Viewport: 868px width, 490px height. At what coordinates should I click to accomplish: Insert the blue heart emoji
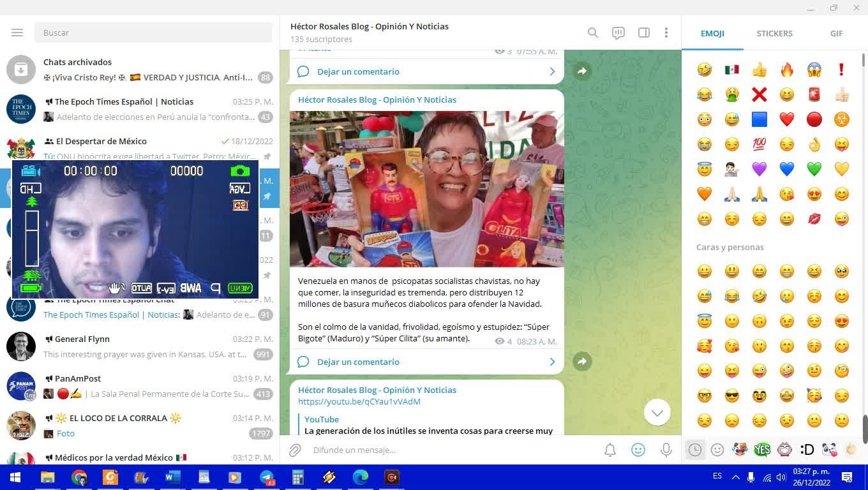coord(787,169)
